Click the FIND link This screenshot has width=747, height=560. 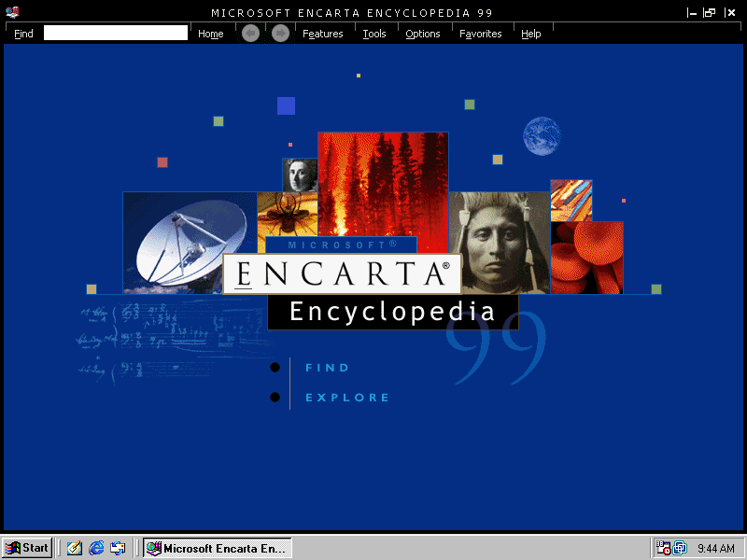pos(328,367)
